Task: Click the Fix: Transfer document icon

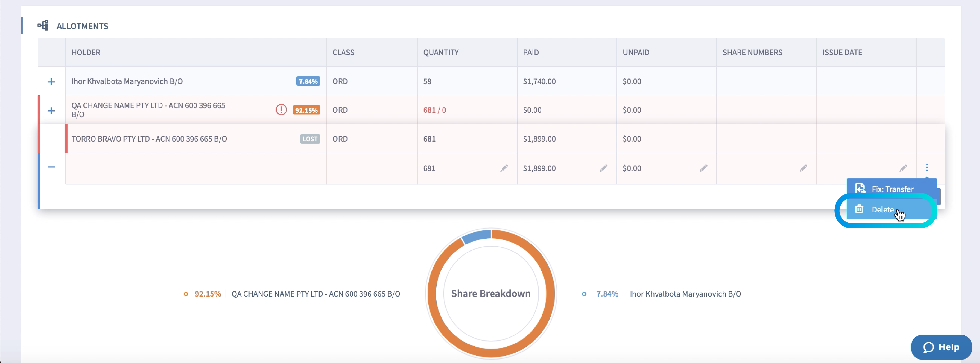Action: pyautogui.click(x=860, y=188)
